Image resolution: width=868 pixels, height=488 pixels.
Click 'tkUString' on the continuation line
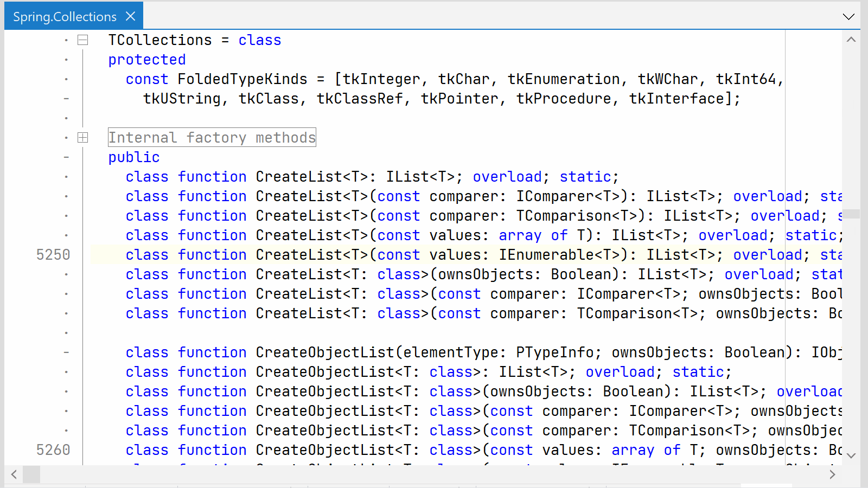click(182, 99)
